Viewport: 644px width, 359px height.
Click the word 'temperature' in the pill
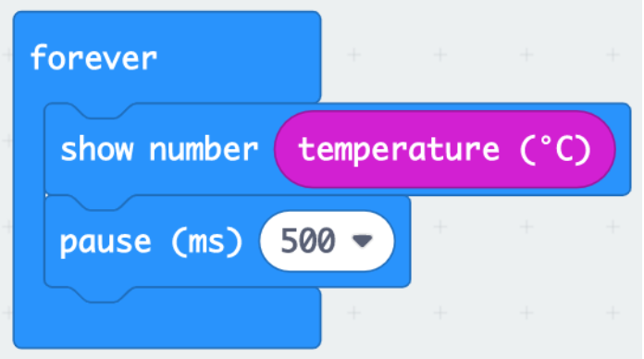click(399, 151)
